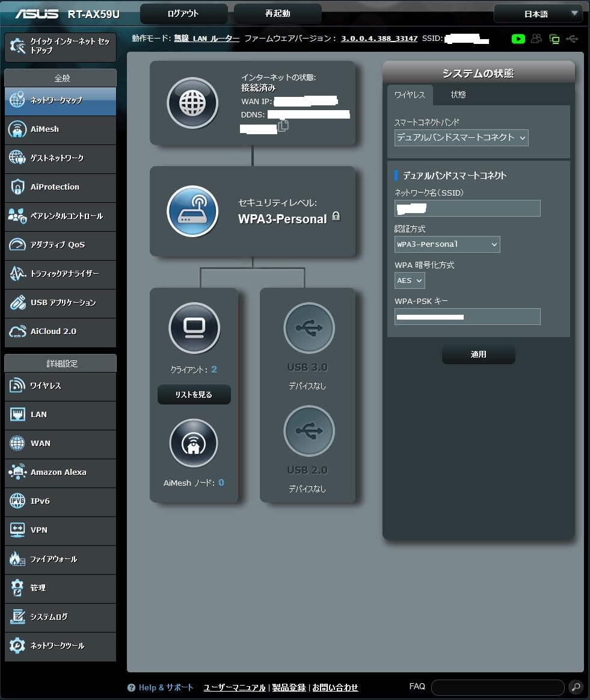Open AiProtection in the sidebar
590x700 pixels.
pyautogui.click(x=60, y=187)
